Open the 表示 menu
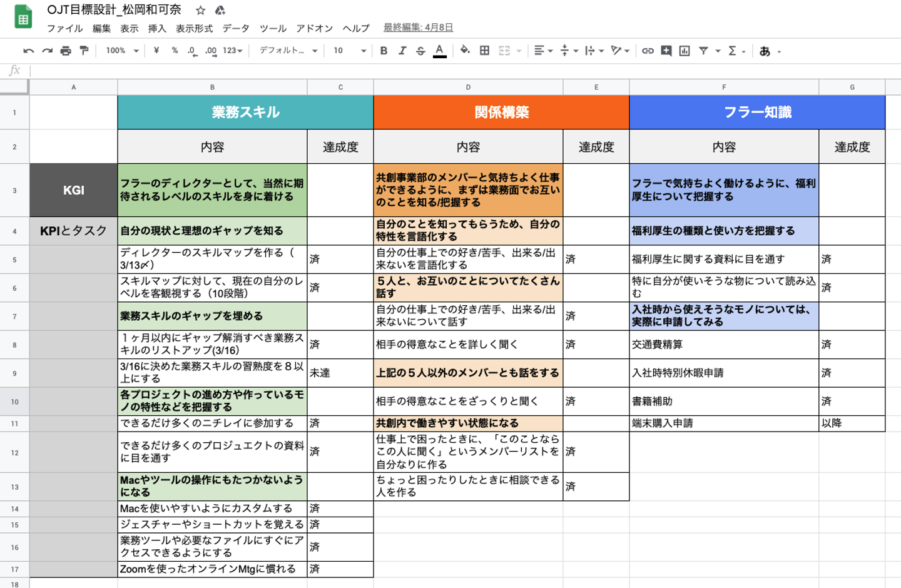The width and height of the screenshot is (901, 588). coord(130,28)
